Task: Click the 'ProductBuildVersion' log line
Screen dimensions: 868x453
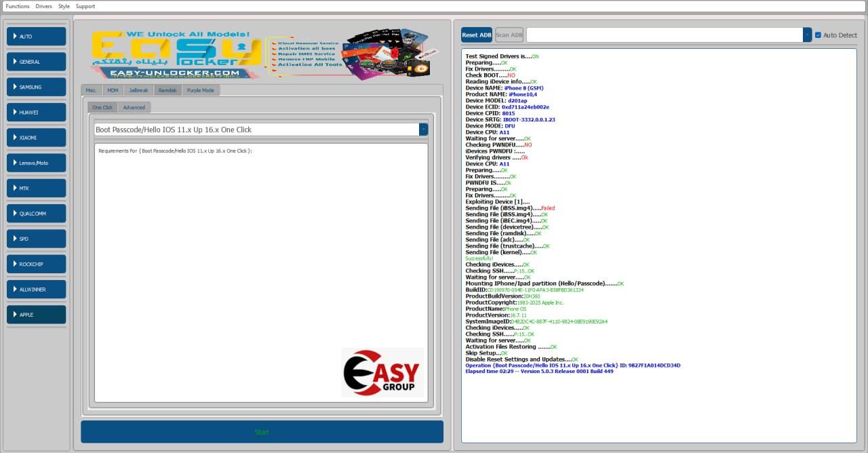Action: coord(502,296)
